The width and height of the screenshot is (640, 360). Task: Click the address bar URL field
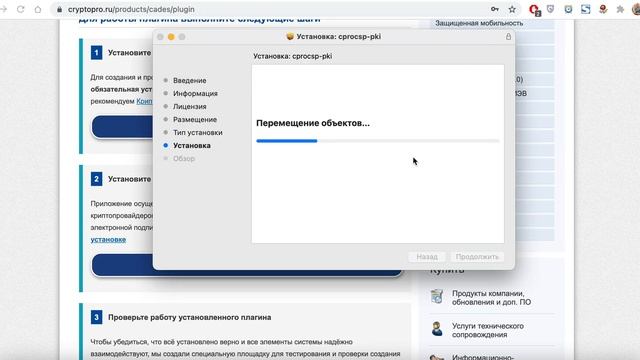pos(269,9)
